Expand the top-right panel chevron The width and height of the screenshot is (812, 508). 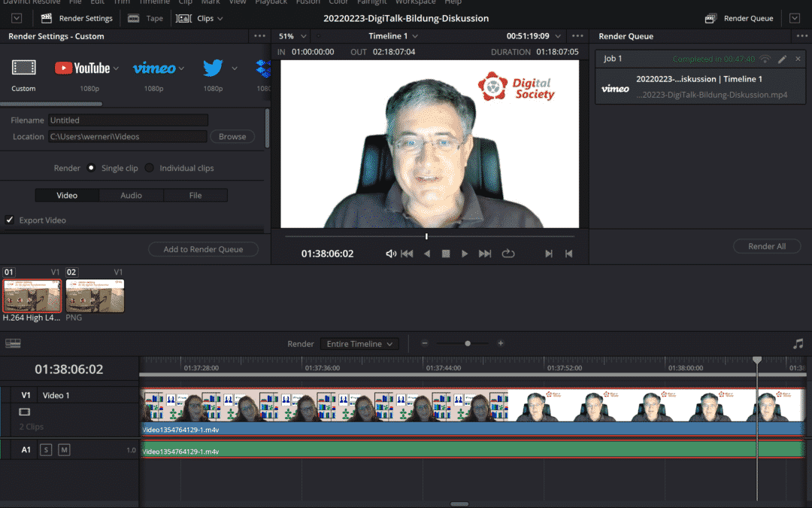pyautogui.click(x=795, y=18)
